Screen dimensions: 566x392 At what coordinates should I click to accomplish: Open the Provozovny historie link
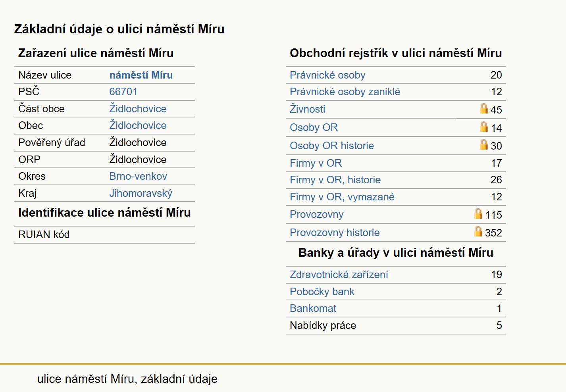pyautogui.click(x=335, y=233)
